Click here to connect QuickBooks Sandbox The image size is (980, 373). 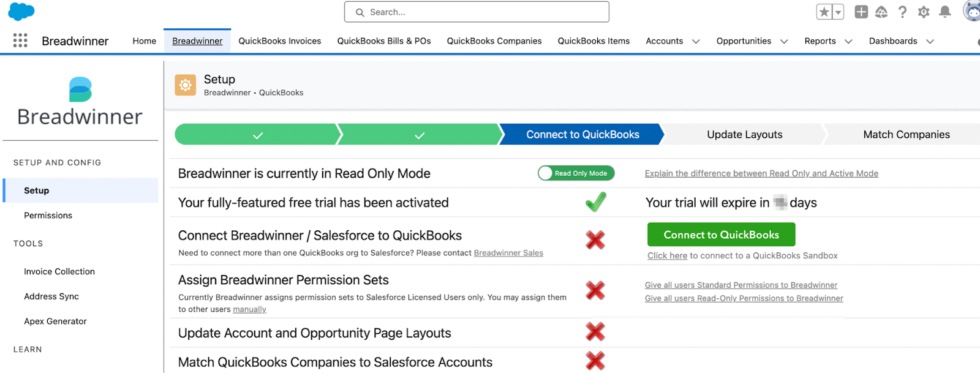tap(668, 255)
